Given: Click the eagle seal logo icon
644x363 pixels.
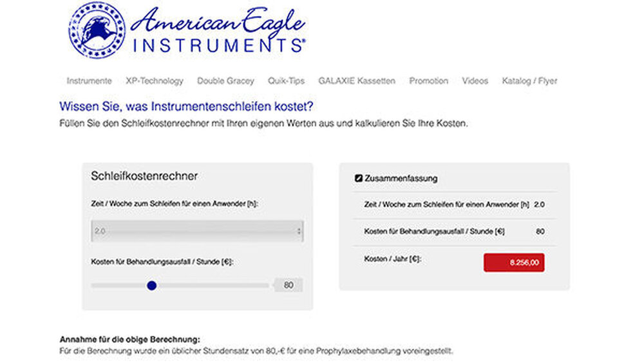Looking at the screenshot, I should 97,30.
